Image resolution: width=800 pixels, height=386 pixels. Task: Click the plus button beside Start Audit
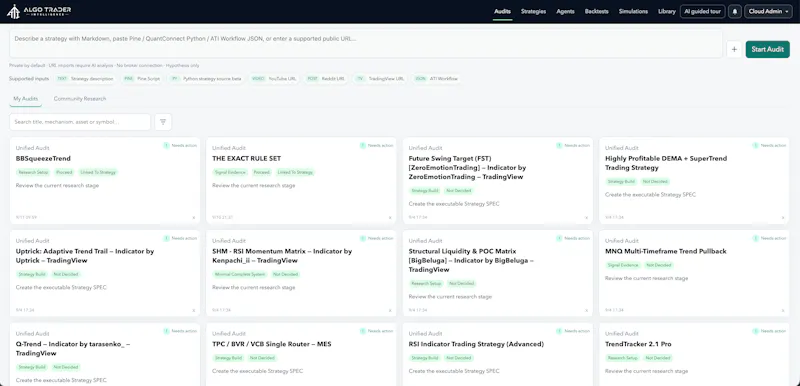734,49
